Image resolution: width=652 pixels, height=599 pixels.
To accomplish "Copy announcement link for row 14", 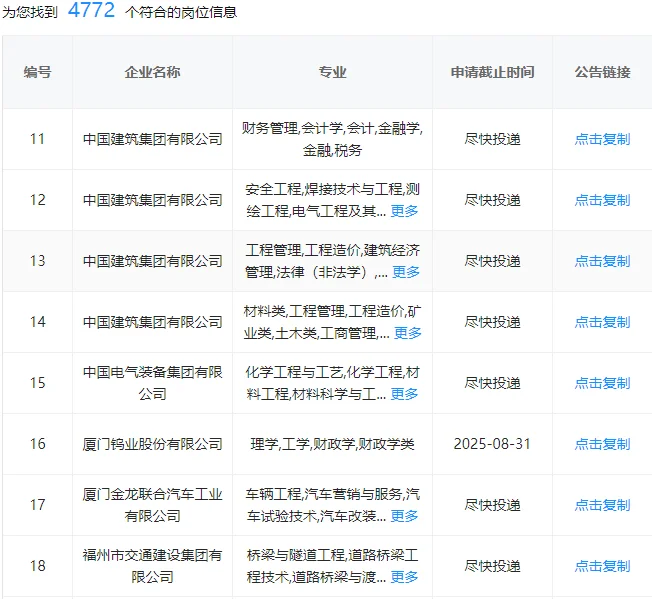I will pyautogui.click(x=602, y=322).
